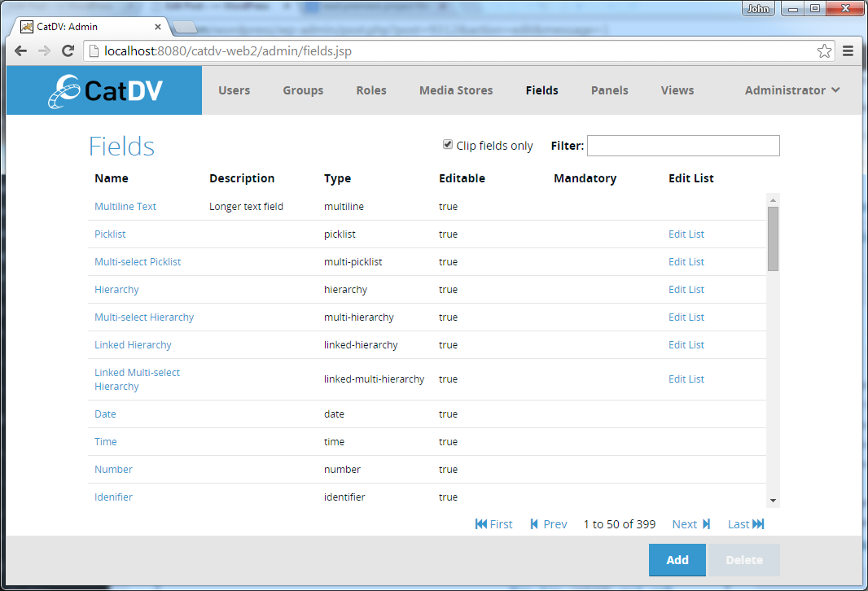Click Edit List for Multi-select Picklist
This screenshot has height=591, width=868.
tap(686, 262)
